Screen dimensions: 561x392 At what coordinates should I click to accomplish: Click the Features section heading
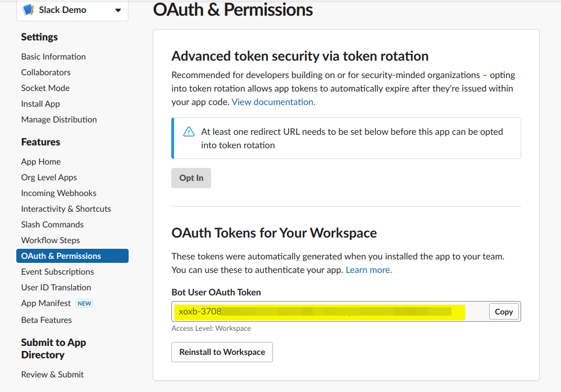point(41,142)
